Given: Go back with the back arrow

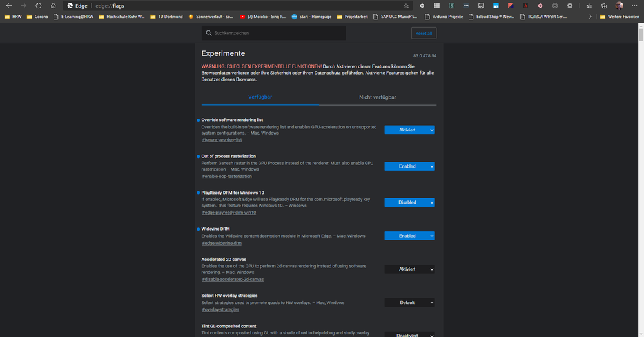Looking at the screenshot, I should (x=9, y=6).
